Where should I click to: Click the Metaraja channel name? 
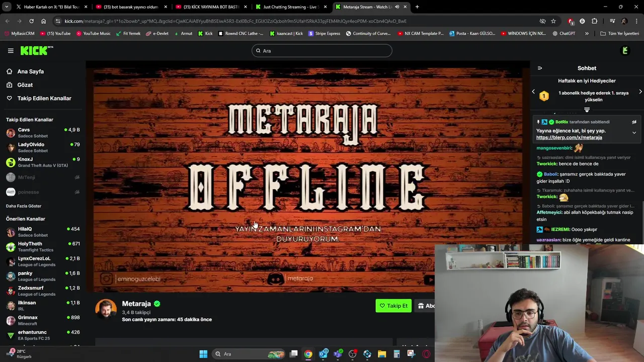[x=136, y=304]
